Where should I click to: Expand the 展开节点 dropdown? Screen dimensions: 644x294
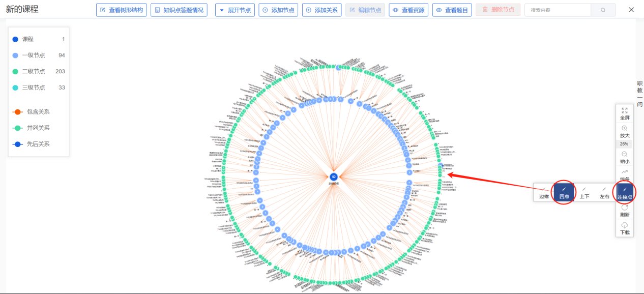tap(235, 10)
